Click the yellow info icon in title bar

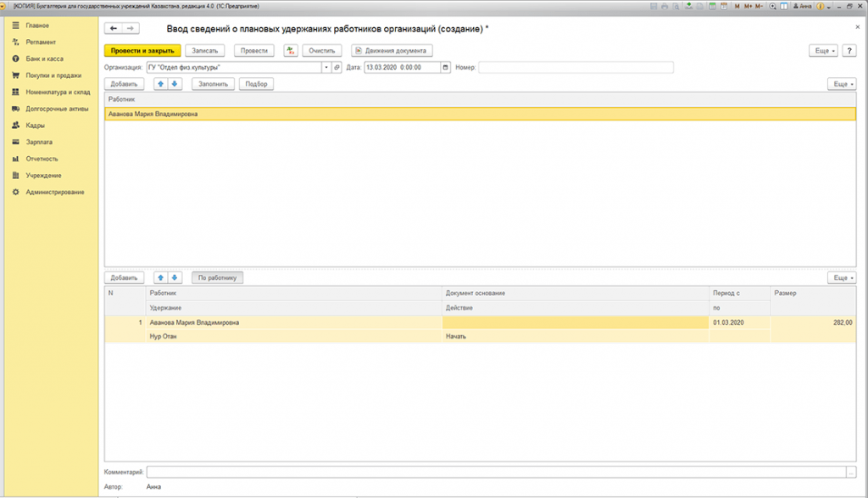click(819, 6)
